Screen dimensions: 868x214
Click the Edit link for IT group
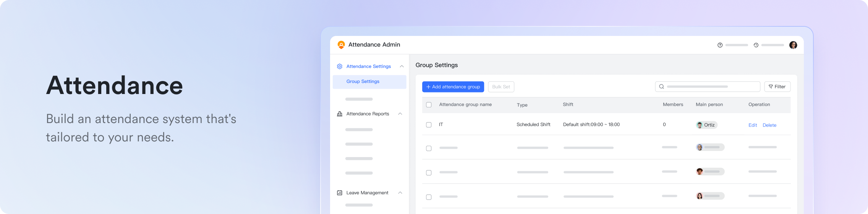click(x=752, y=125)
